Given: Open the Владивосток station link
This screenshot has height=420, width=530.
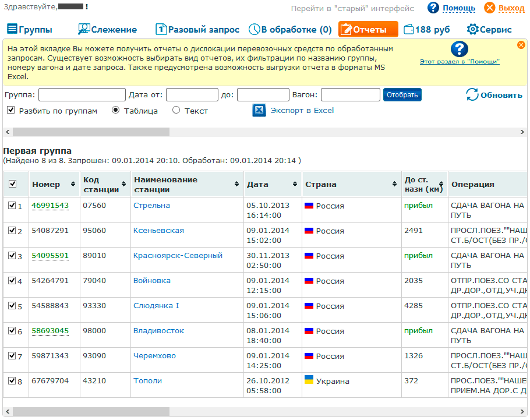Looking at the screenshot, I should pos(158,331).
